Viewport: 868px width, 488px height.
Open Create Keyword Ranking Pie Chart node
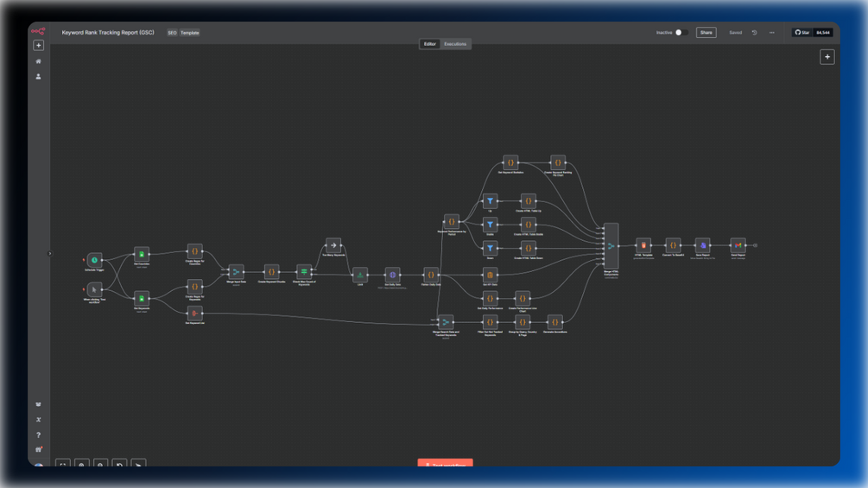[x=558, y=162]
